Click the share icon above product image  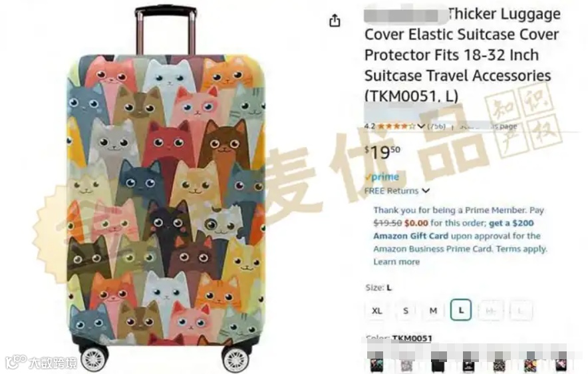tap(335, 21)
